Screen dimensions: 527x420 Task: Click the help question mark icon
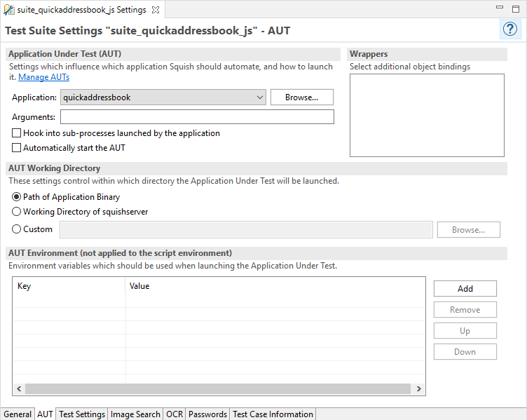[509, 29]
